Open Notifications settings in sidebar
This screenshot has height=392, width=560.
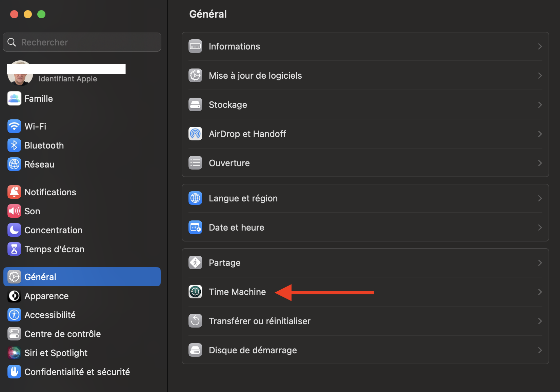pyautogui.click(x=50, y=192)
